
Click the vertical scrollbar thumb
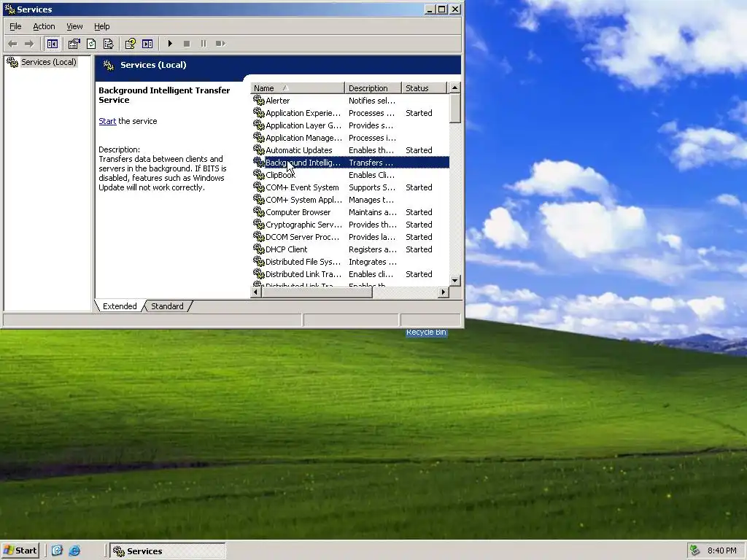click(x=455, y=109)
